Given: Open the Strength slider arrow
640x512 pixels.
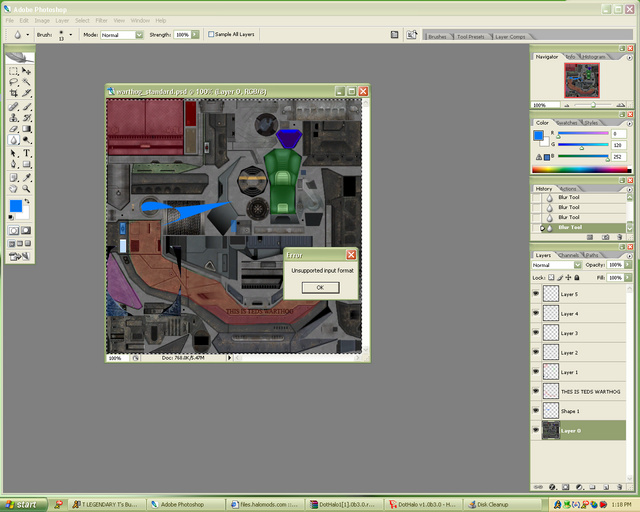Looking at the screenshot, I should point(195,35).
